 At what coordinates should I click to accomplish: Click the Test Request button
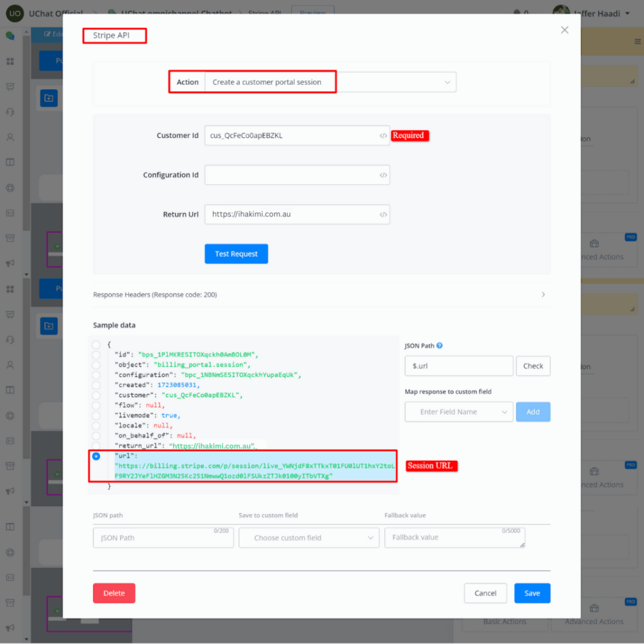[x=236, y=254]
